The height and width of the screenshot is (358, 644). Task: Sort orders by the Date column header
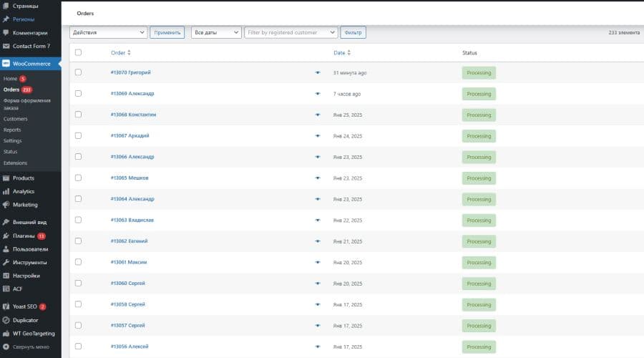coord(341,52)
